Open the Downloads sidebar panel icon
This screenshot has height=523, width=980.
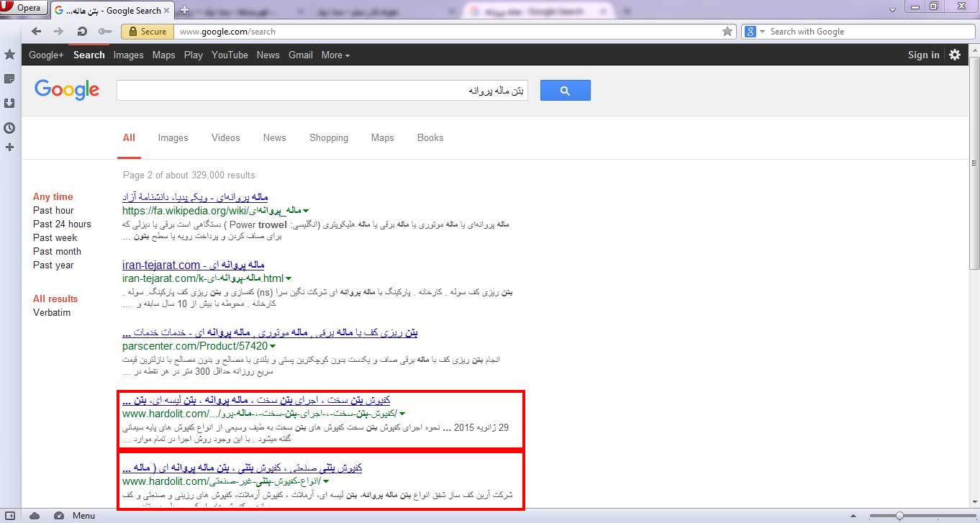(x=9, y=103)
